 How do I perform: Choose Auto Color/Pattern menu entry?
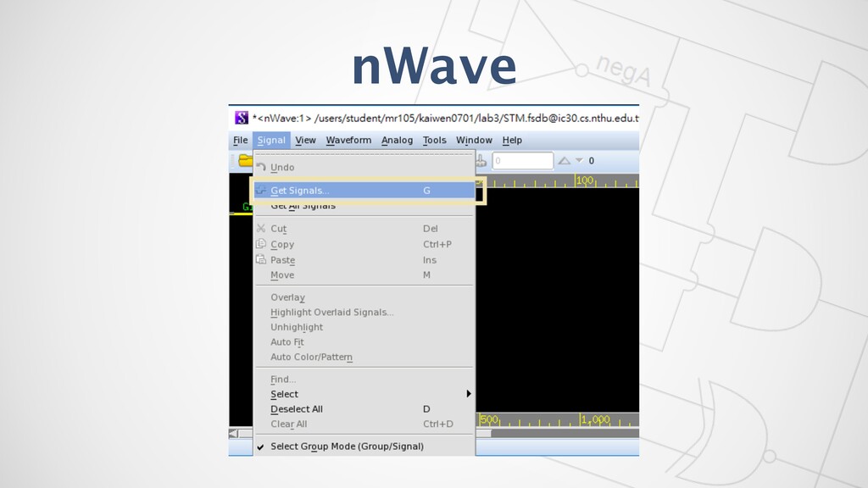(364, 357)
